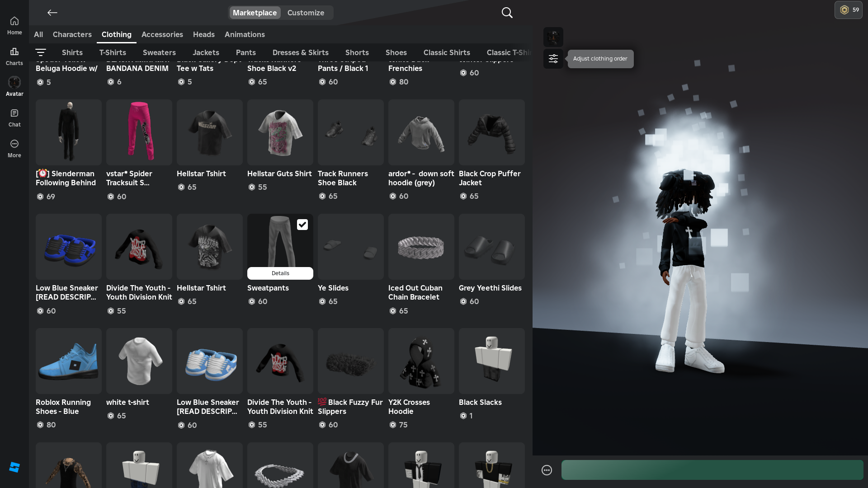Click the emote options icon below avatar
The width and height of the screenshot is (868, 488).
[547, 470]
